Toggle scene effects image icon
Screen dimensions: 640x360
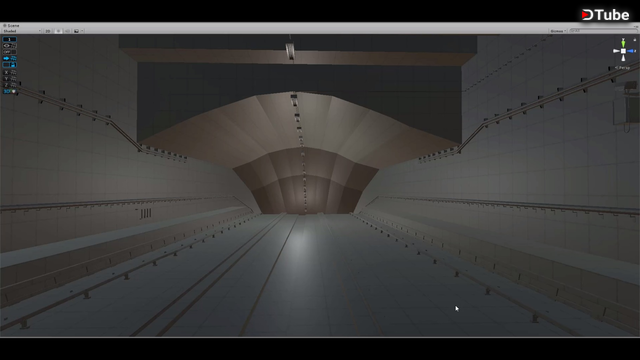pyautogui.click(x=76, y=31)
